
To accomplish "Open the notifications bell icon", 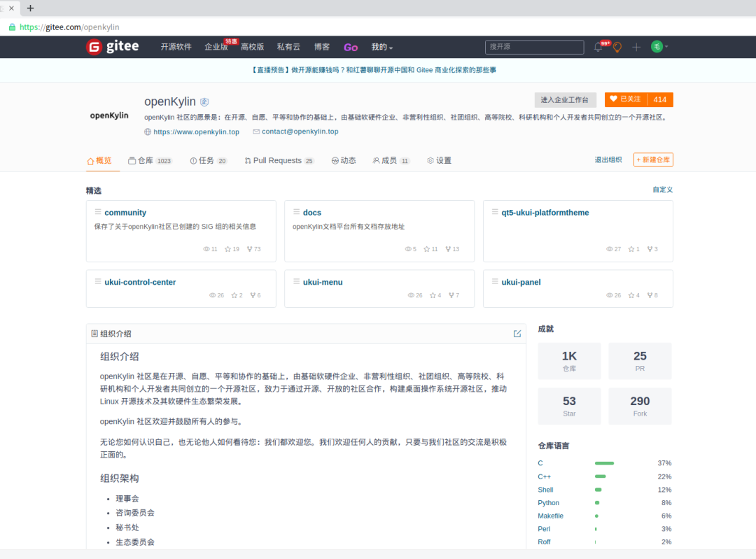I will pos(598,47).
